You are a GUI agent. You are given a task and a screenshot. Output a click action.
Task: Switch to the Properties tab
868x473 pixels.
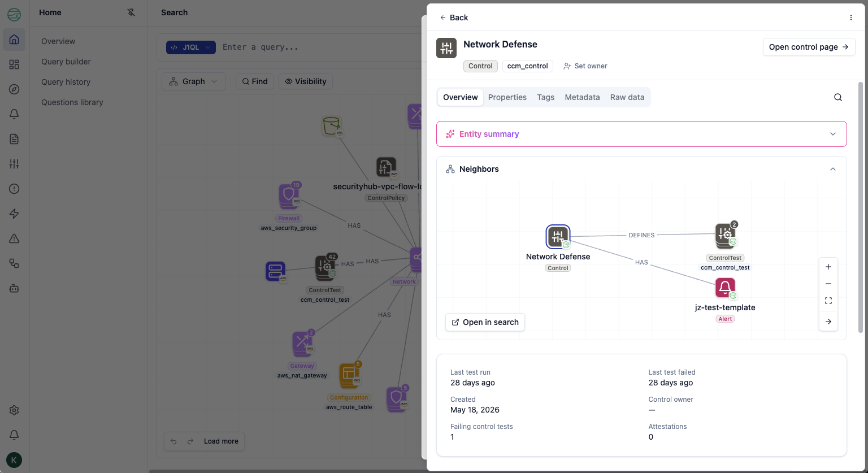(x=507, y=97)
